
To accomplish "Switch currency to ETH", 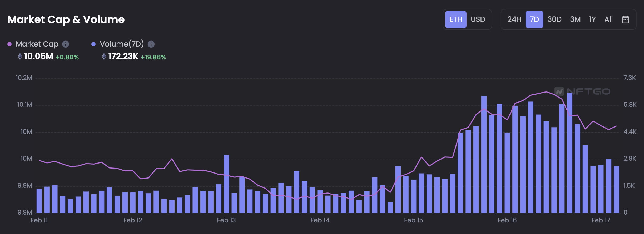I will 456,19.
